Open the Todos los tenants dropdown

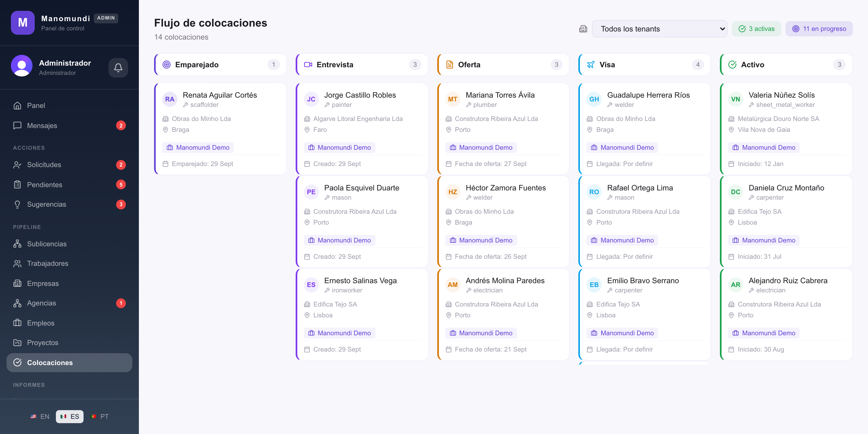pyautogui.click(x=659, y=29)
